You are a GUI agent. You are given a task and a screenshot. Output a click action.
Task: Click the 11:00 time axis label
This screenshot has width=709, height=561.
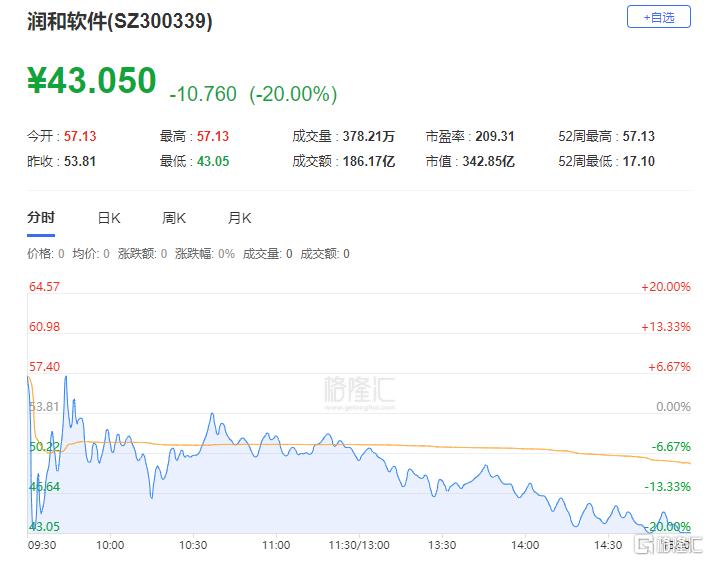[276, 545]
